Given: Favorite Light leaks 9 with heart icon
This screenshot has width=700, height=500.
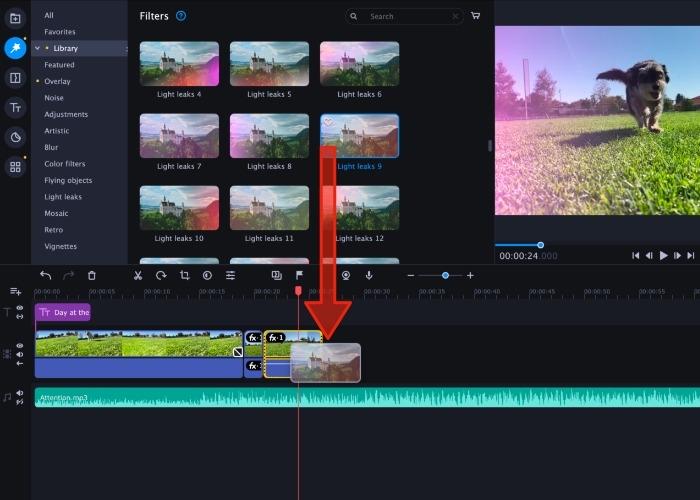Looking at the screenshot, I should (x=329, y=122).
